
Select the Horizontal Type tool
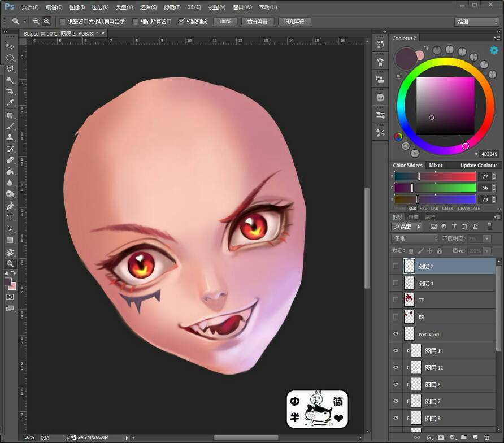click(x=10, y=218)
